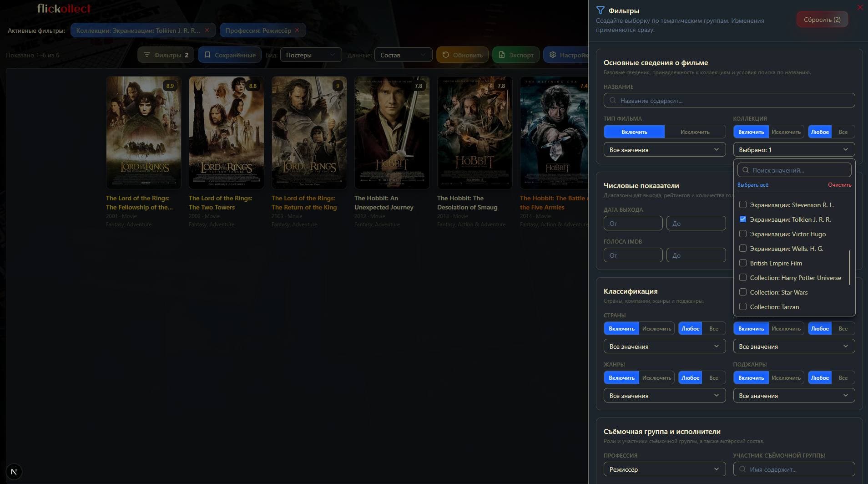Image resolution: width=868 pixels, height=484 pixels.
Task: Click the export file icon on Экспорт
Action: click(x=502, y=55)
